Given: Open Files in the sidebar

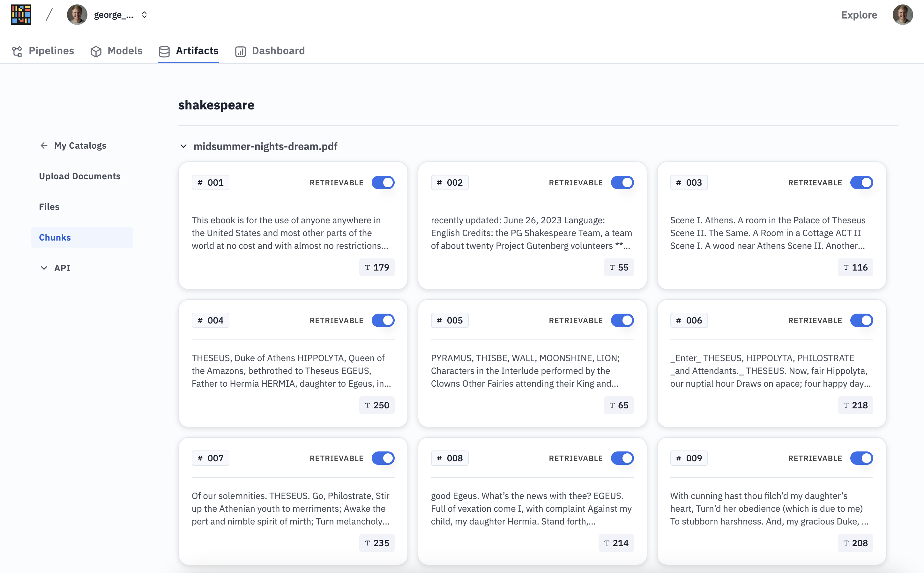Looking at the screenshot, I should click(x=49, y=207).
